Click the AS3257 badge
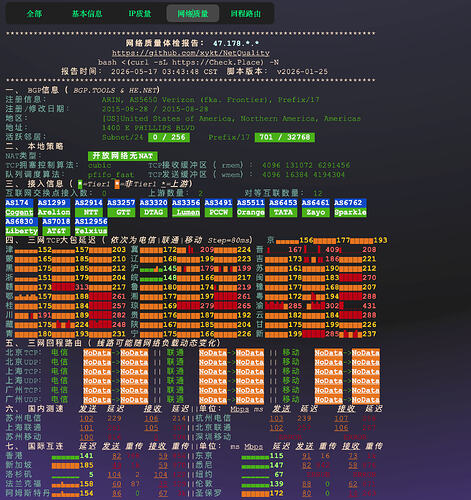This screenshot has width=471, height=500. click(x=121, y=203)
